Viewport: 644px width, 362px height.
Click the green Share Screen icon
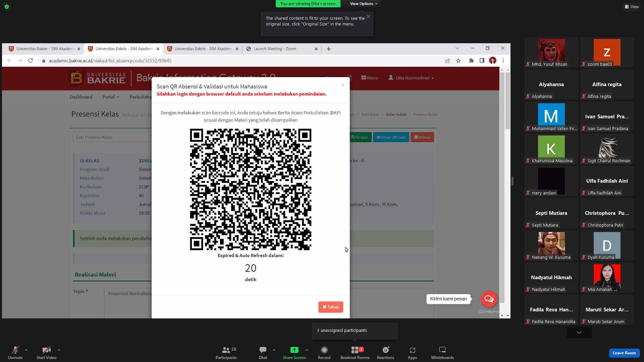pos(294,350)
